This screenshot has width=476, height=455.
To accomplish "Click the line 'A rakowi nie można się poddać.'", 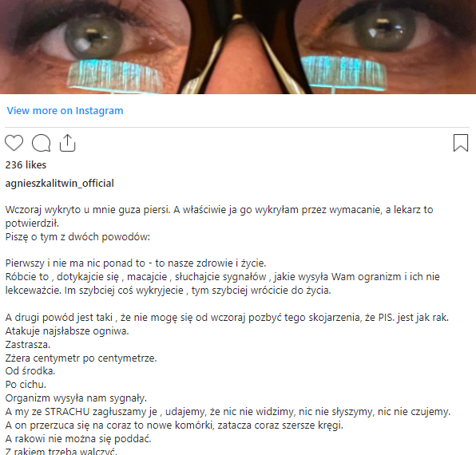I will (x=78, y=438).
